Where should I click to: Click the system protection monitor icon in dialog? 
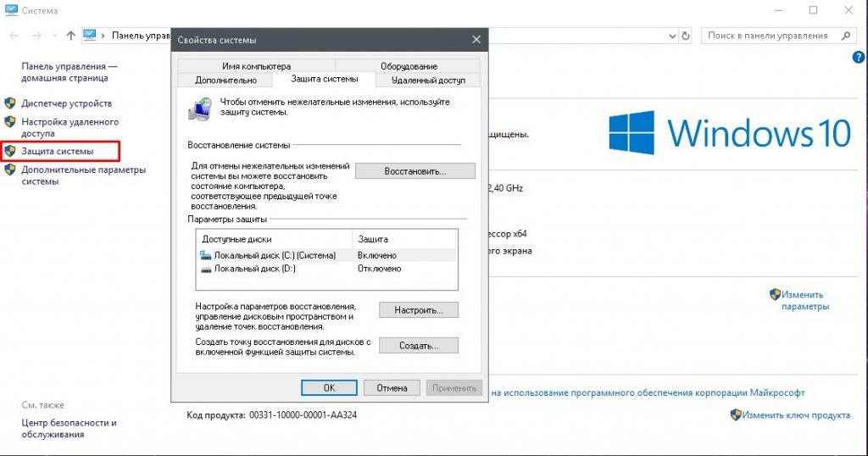200,108
